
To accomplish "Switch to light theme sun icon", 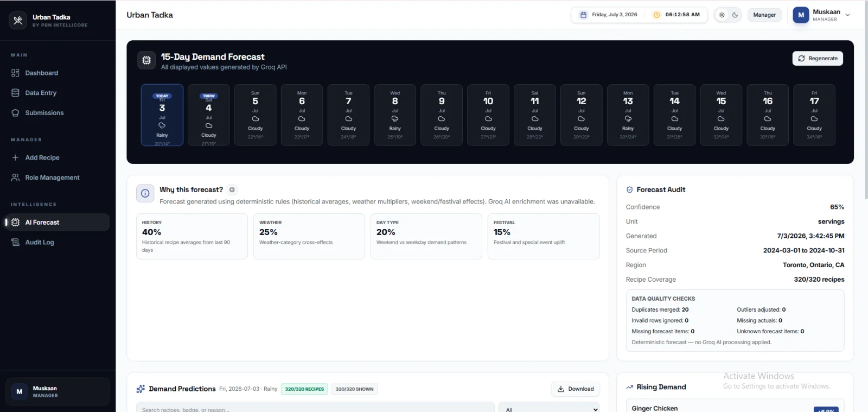I will [x=722, y=15].
